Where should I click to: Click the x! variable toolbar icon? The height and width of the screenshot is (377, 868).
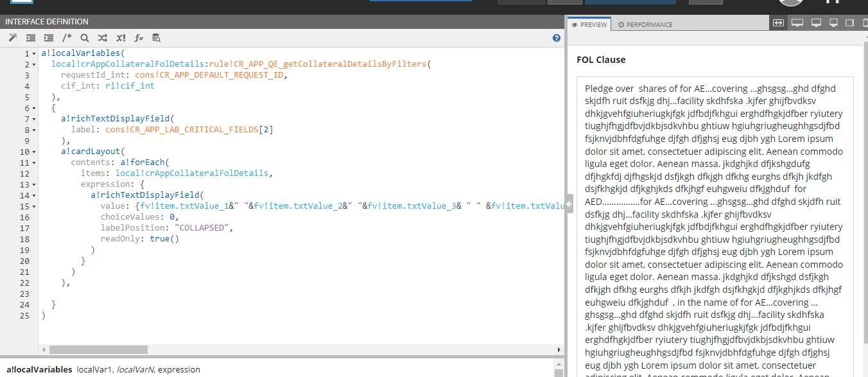[x=121, y=38]
